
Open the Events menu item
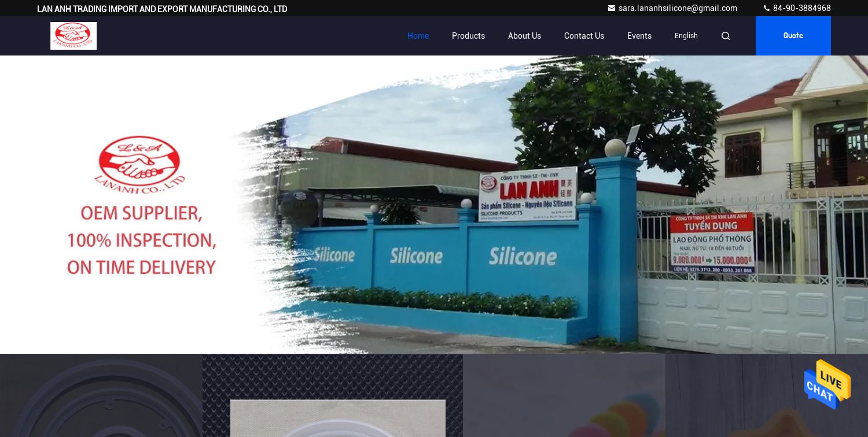point(639,36)
